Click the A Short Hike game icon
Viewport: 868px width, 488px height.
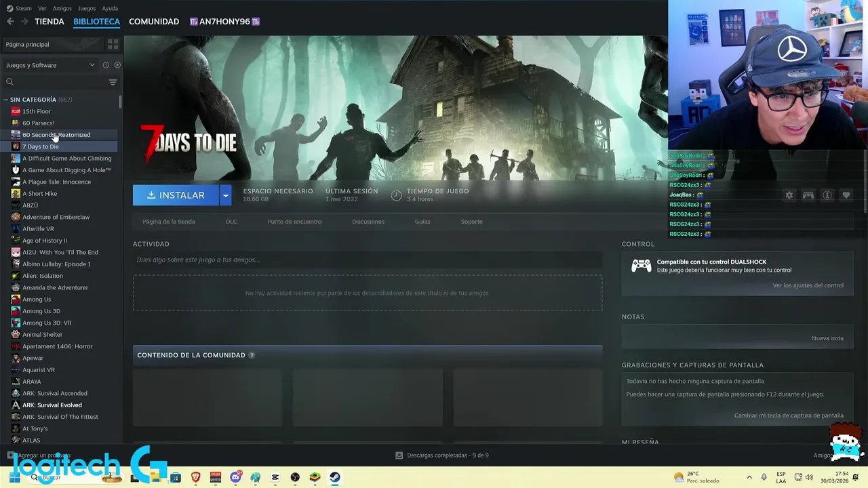pyautogui.click(x=16, y=194)
